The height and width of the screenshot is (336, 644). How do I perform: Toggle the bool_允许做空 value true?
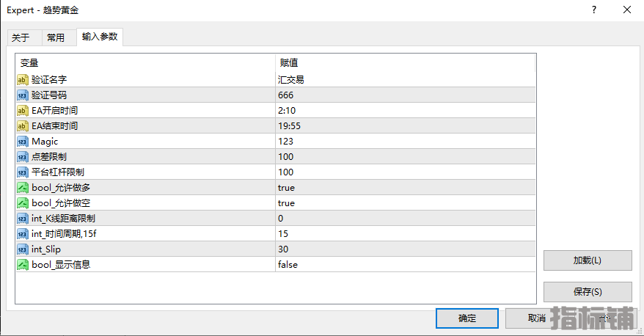click(x=406, y=203)
